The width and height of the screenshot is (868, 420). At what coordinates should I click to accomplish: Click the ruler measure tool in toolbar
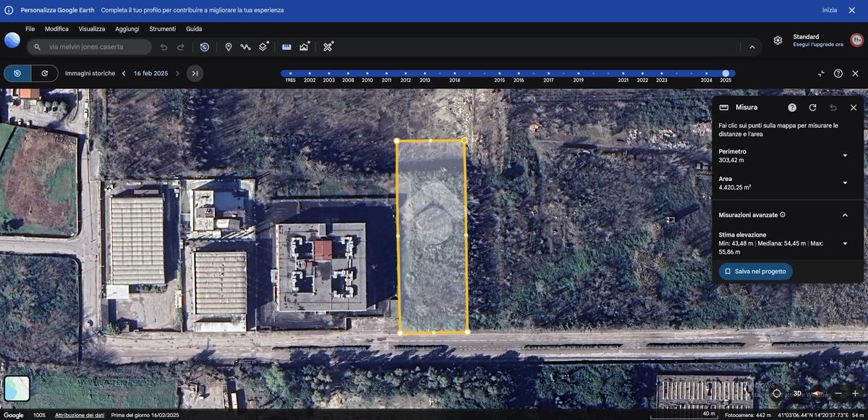pyautogui.click(x=286, y=47)
